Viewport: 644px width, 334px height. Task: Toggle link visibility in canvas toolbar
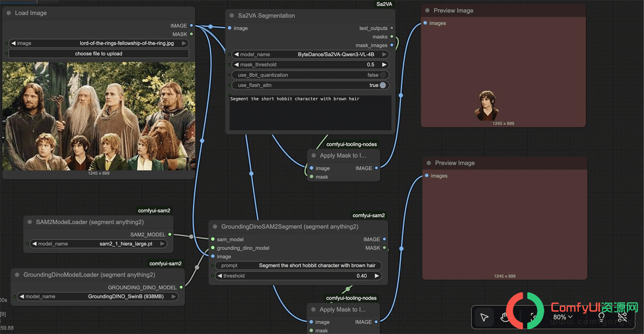coord(622,318)
